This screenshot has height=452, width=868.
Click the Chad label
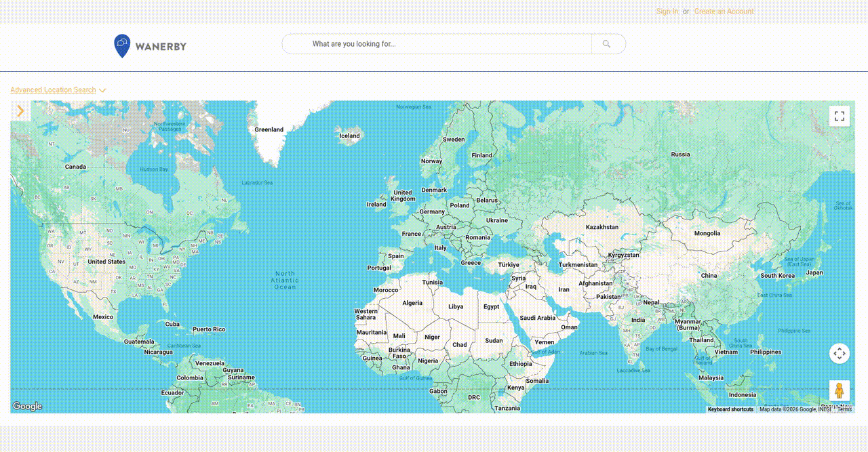tap(460, 345)
